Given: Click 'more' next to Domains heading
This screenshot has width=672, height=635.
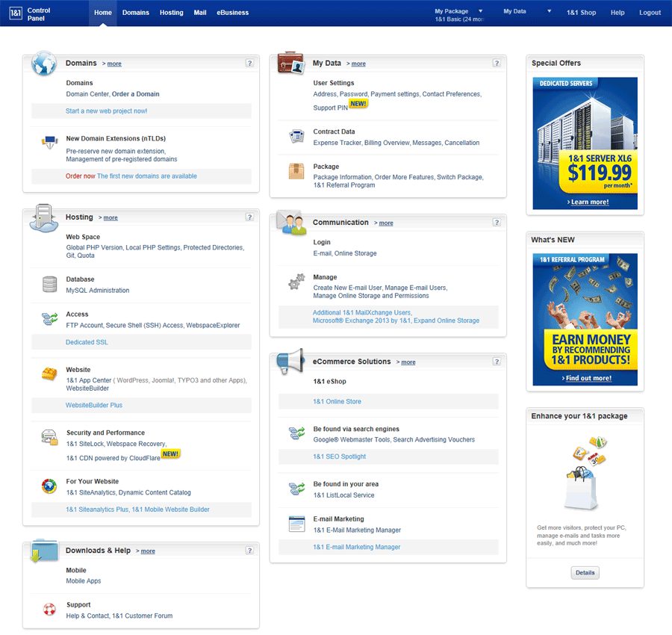Looking at the screenshot, I should click(x=114, y=64).
